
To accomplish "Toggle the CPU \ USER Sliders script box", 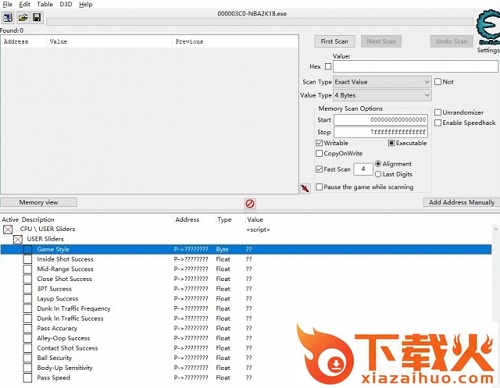I will tap(8, 229).
